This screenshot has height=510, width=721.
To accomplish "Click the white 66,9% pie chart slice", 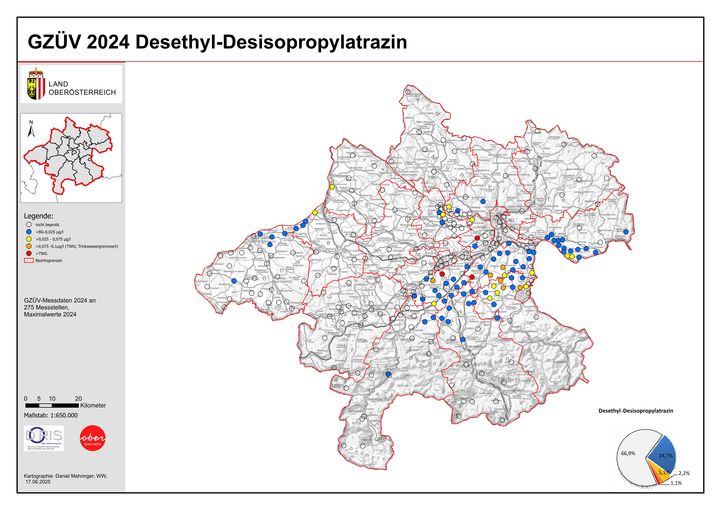I will point(628,456).
